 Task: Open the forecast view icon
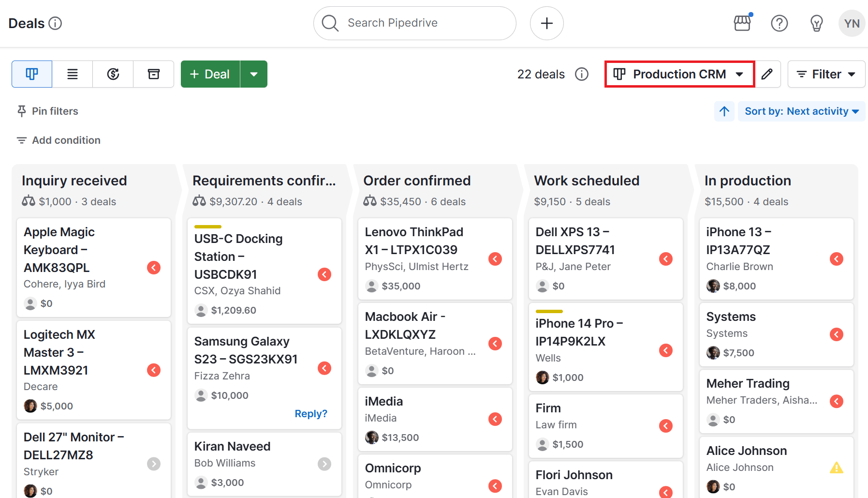point(113,74)
